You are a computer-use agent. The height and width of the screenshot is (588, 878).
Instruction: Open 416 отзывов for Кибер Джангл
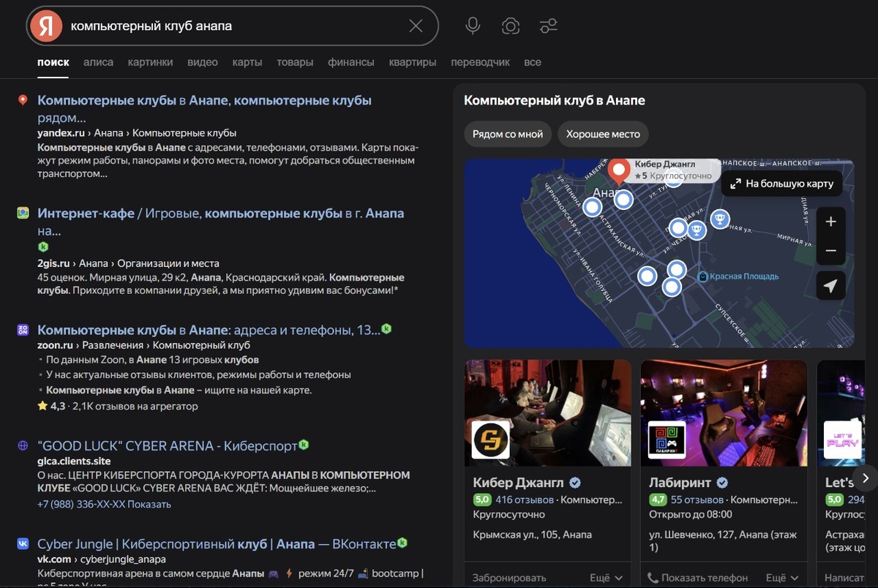point(525,500)
